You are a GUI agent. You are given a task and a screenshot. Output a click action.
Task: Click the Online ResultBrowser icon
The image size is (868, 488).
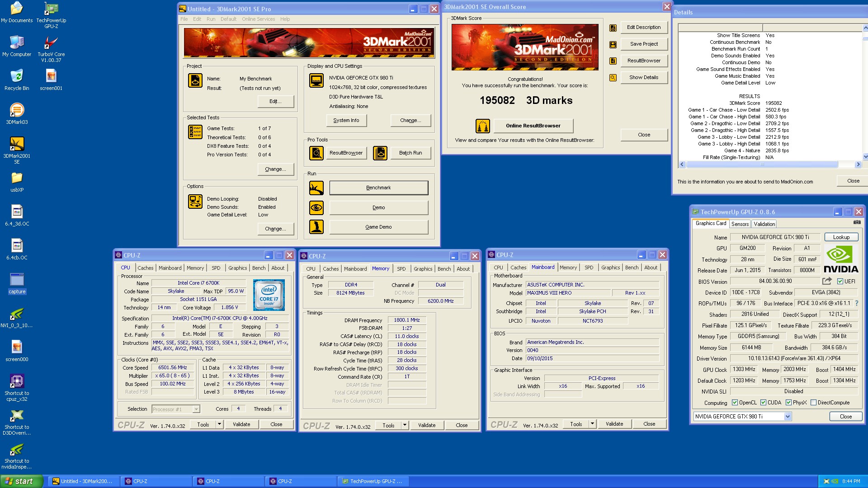tap(483, 126)
